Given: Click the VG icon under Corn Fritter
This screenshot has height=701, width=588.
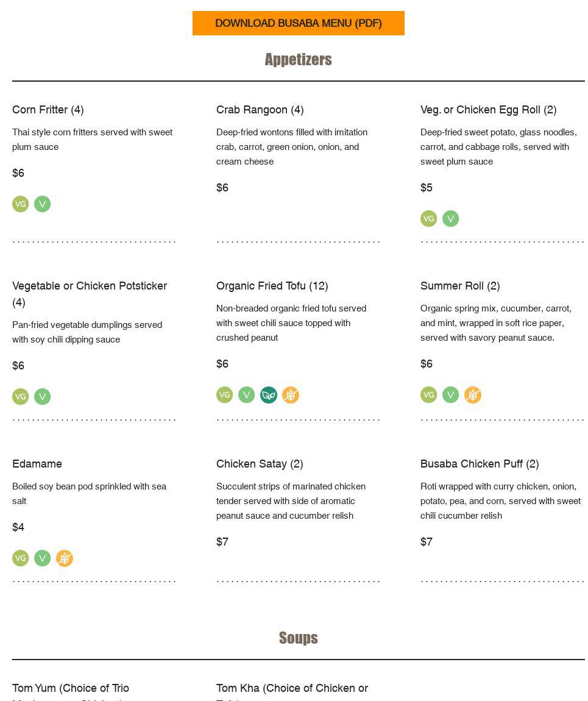Looking at the screenshot, I should coord(21,204).
